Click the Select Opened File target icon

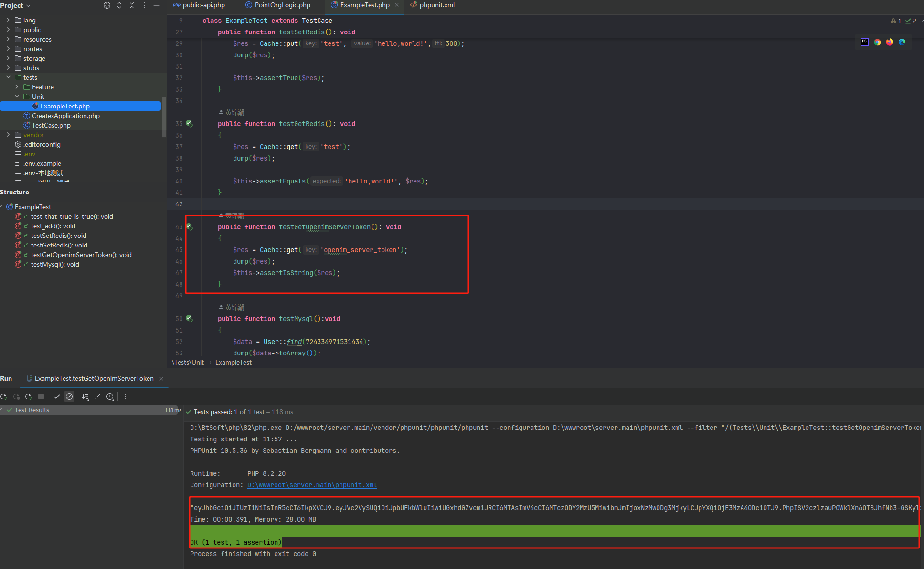[107, 5]
